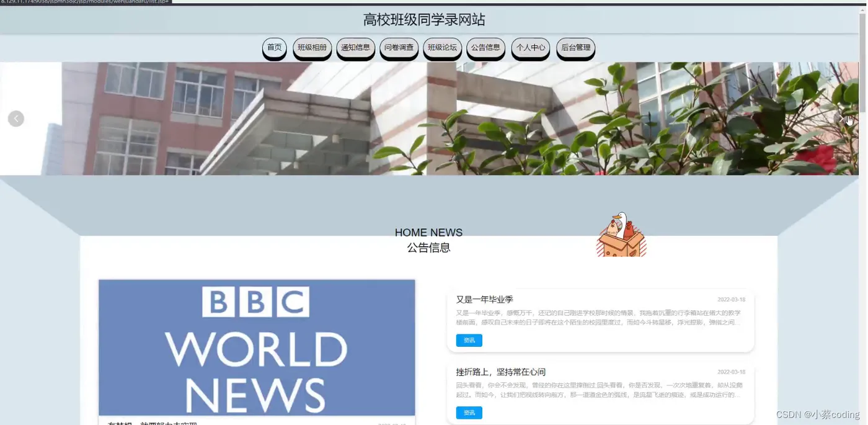Open the 又是一年毕业季 article title

click(485, 300)
